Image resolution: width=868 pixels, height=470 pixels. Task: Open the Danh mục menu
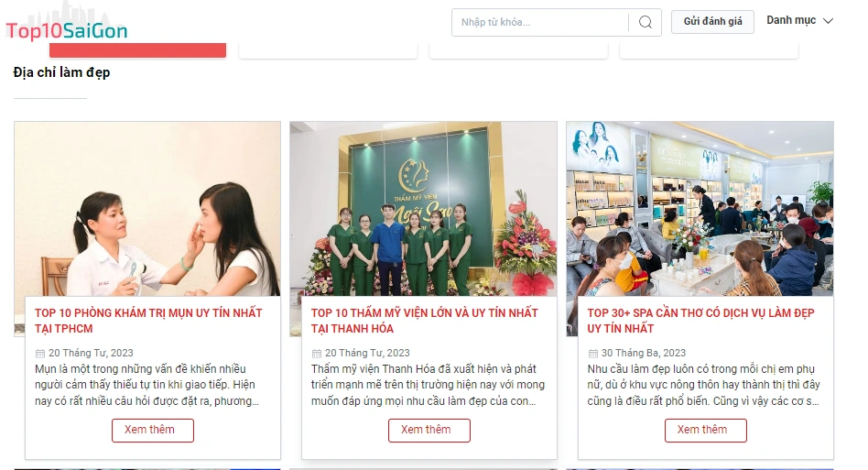point(799,20)
